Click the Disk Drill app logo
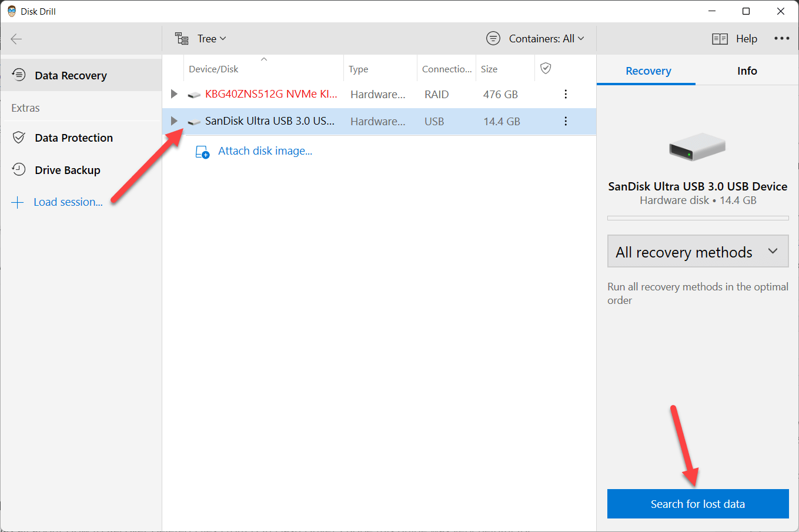The width and height of the screenshot is (799, 532). click(12, 11)
